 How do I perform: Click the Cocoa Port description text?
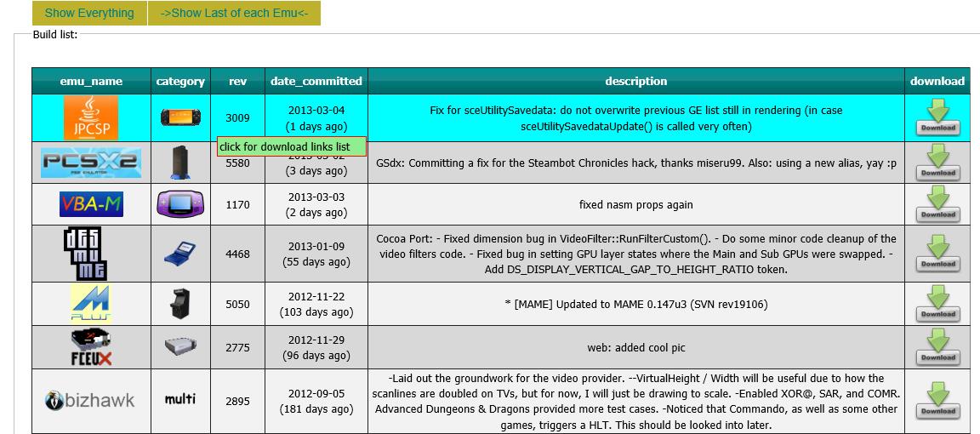point(636,254)
